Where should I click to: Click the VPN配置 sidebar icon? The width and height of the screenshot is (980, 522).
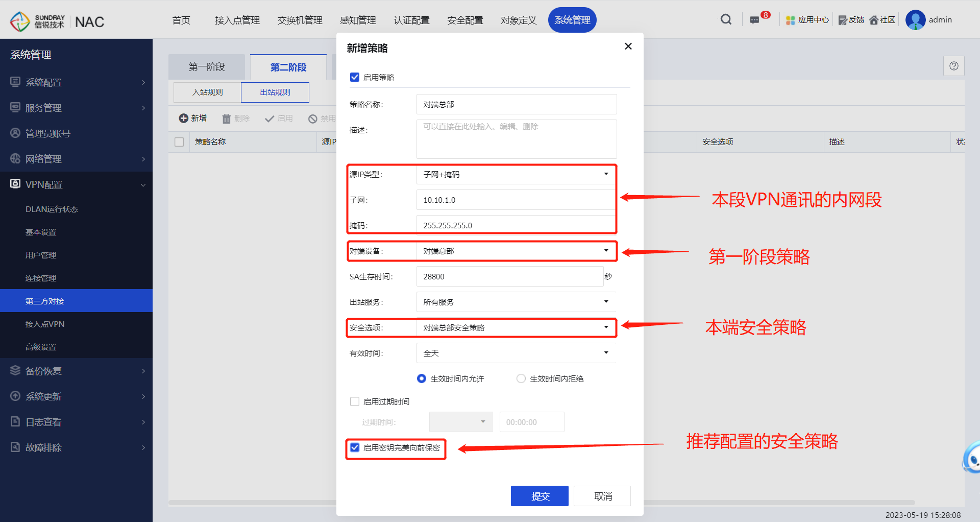[15, 184]
